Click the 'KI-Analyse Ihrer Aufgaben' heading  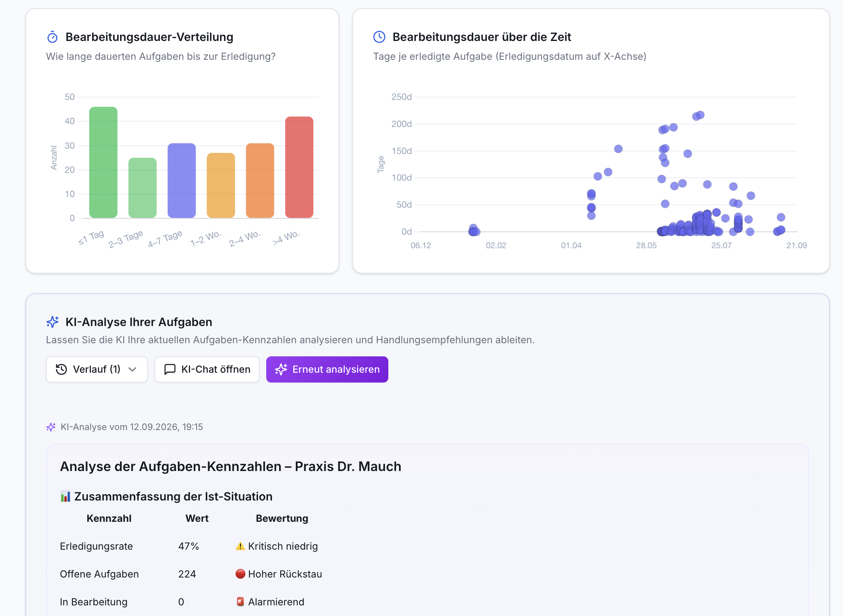tap(139, 322)
